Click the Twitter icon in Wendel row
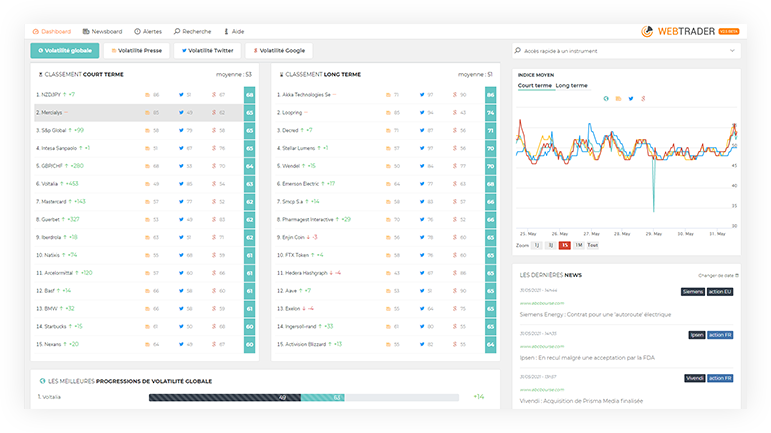The width and height of the screenshot is (771, 433). (422, 166)
